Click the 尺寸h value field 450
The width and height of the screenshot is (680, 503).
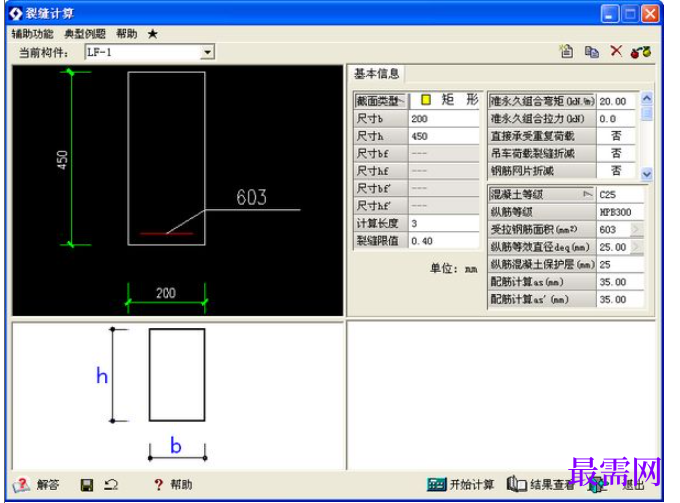click(444, 136)
